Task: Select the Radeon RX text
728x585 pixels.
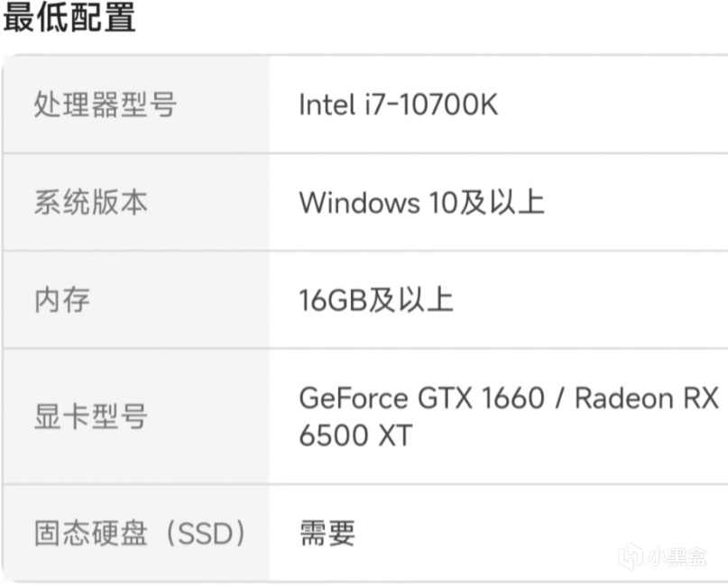Action: [646, 398]
